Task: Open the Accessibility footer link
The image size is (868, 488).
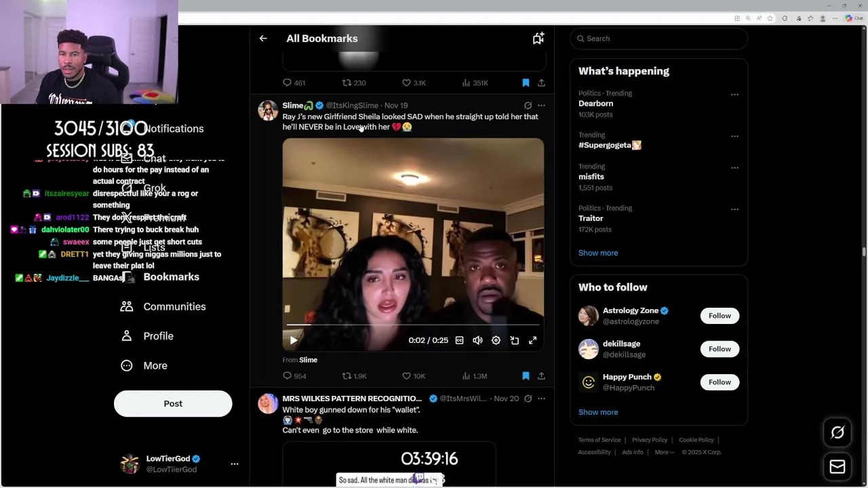Action: (595, 452)
